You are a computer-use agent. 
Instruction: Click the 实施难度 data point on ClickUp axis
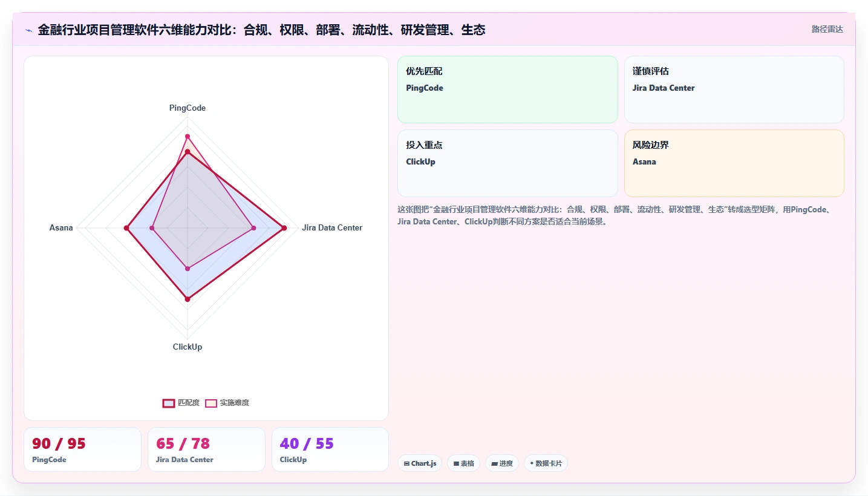pyautogui.click(x=188, y=269)
